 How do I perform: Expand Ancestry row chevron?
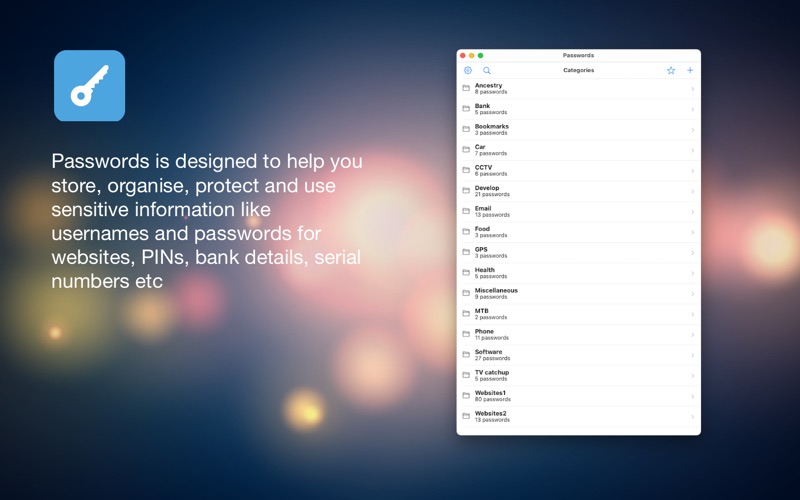pyautogui.click(x=692, y=89)
